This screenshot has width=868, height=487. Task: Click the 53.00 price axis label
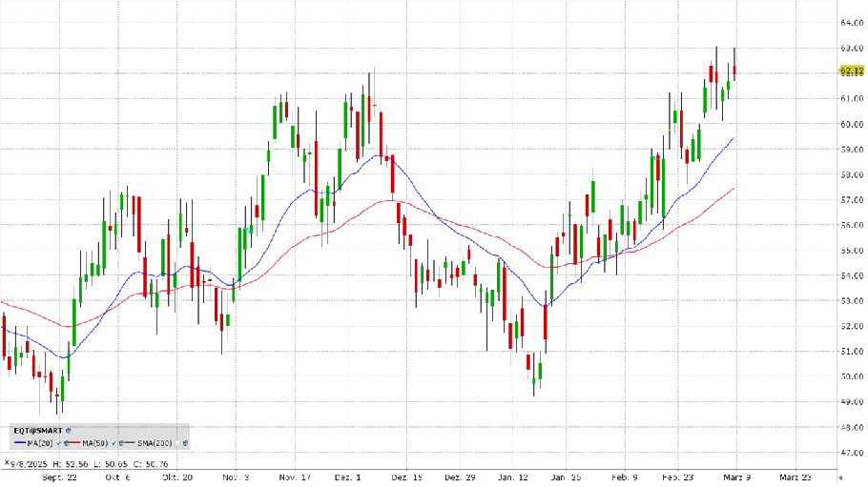point(852,301)
